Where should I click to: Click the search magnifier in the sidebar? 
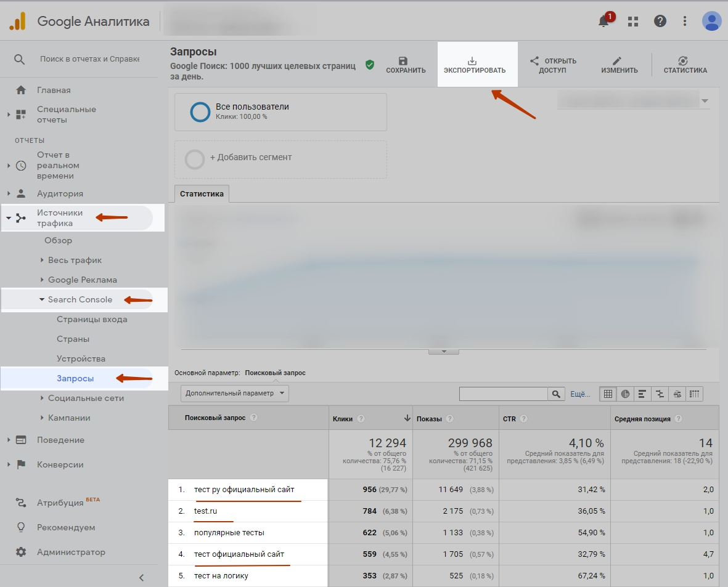coord(19,59)
